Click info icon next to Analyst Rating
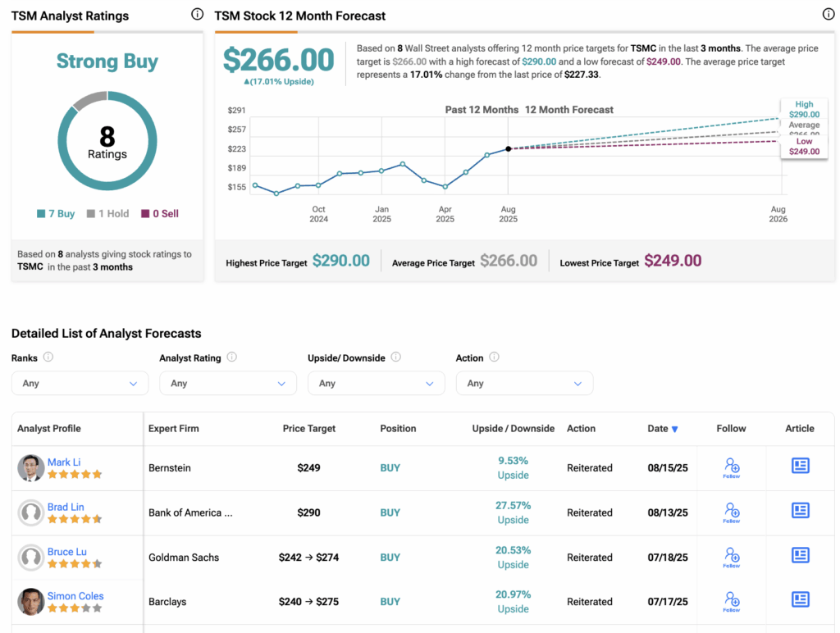The image size is (840, 633). [x=232, y=357]
